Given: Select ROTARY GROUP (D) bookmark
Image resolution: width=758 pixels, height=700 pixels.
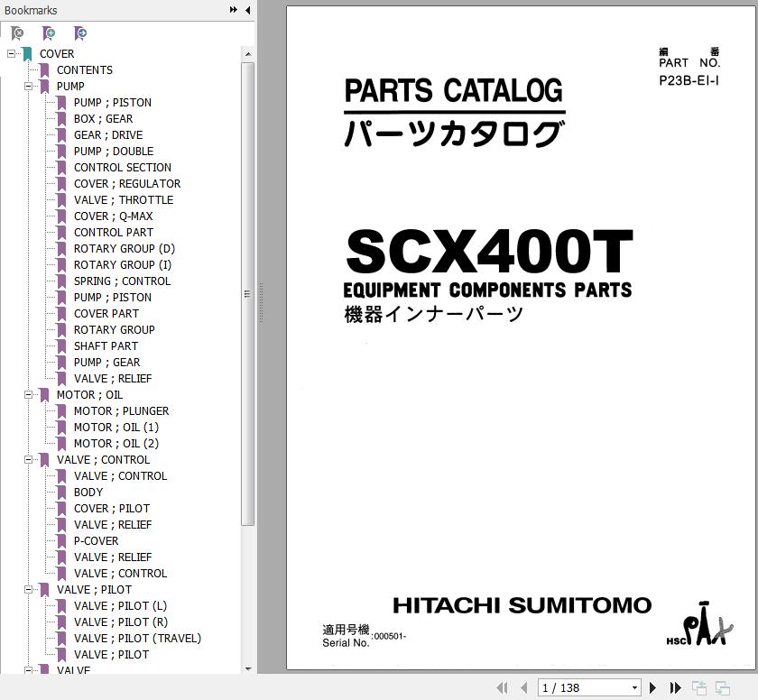Looking at the screenshot, I should pos(125,249).
